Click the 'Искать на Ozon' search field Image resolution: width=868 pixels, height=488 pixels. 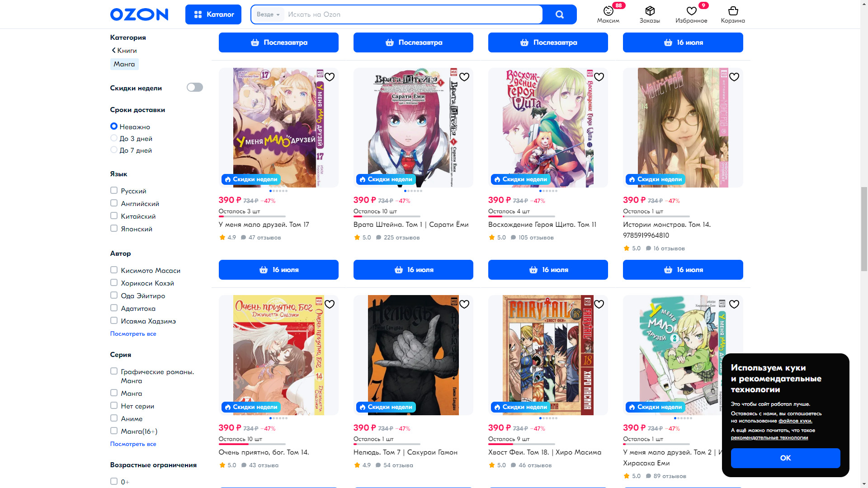[413, 14]
